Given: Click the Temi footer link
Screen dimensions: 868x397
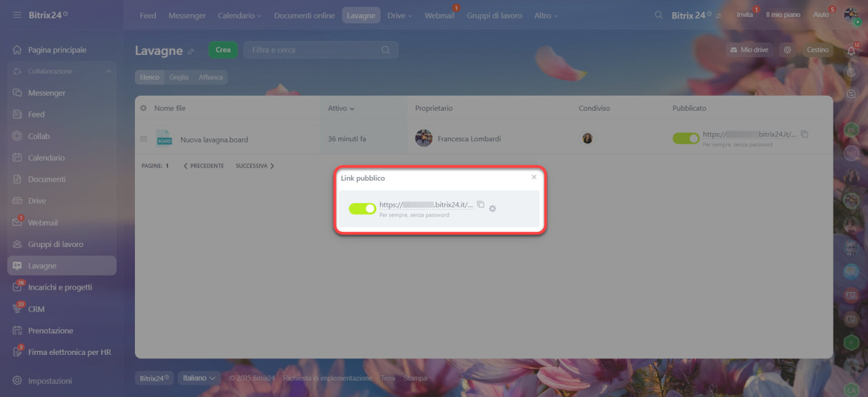Looking at the screenshot, I should click(388, 378).
